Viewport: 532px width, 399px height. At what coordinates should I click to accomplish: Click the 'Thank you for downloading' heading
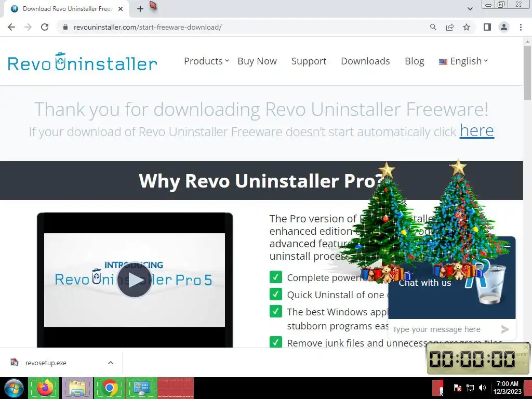[x=261, y=109]
